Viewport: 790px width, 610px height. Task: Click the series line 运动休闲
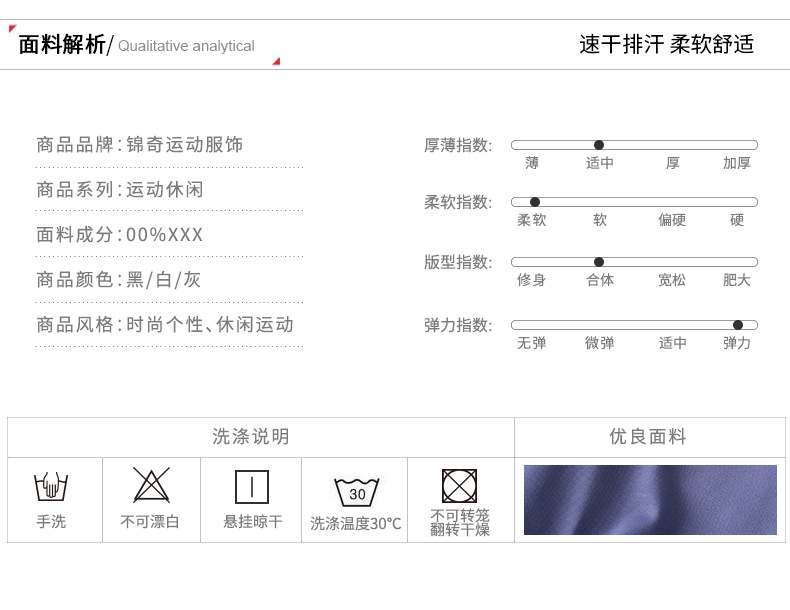pos(120,190)
